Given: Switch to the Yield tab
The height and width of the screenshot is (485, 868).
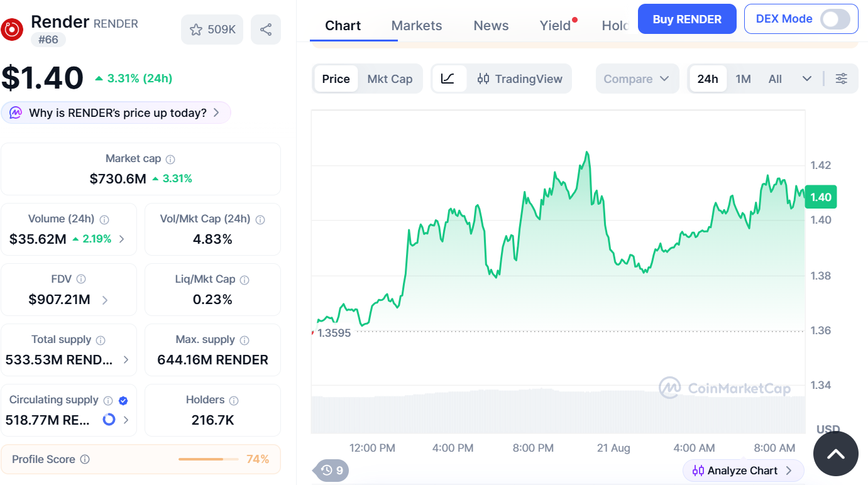Looking at the screenshot, I should (556, 26).
